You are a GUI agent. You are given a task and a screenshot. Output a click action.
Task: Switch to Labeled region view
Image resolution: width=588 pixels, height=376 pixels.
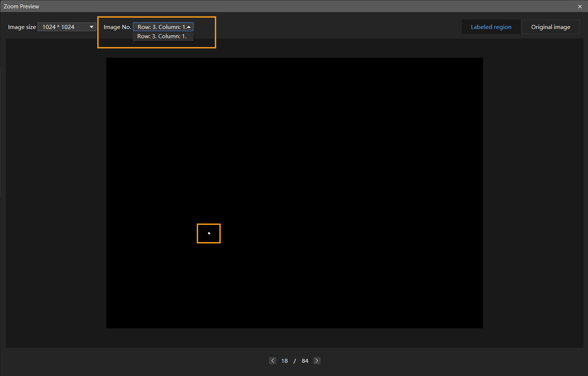[x=491, y=27]
